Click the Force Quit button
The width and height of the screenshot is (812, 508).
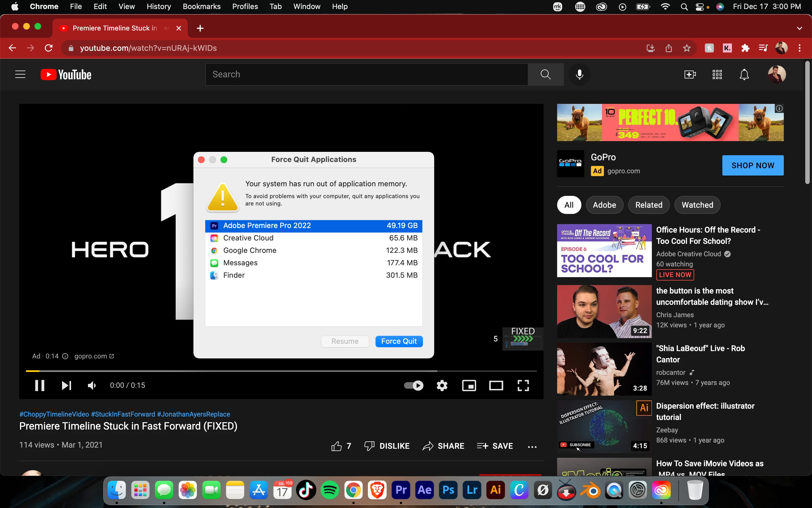click(399, 341)
